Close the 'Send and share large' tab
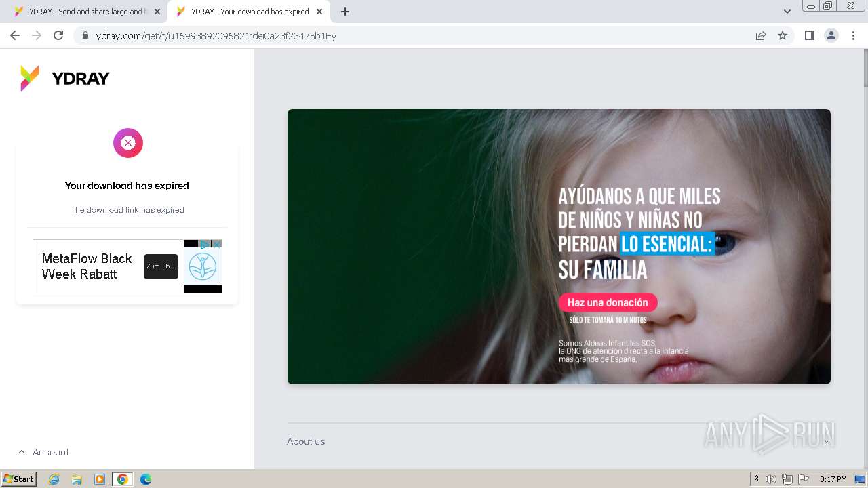This screenshot has width=868, height=488. [x=157, y=12]
